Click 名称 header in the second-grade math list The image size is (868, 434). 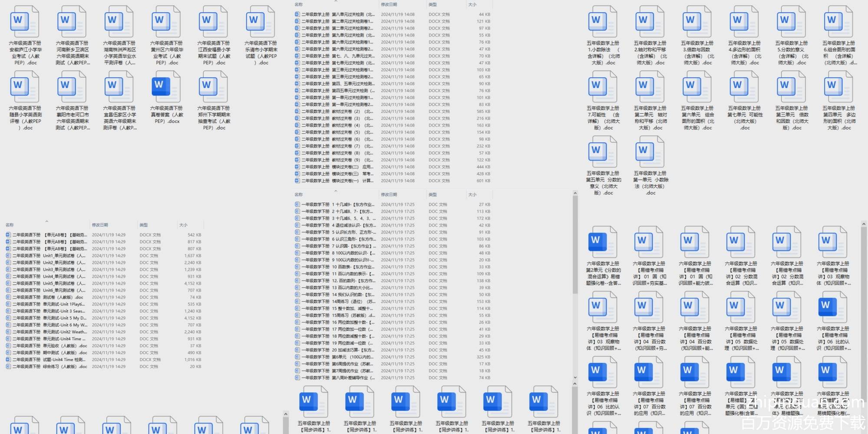299,5
